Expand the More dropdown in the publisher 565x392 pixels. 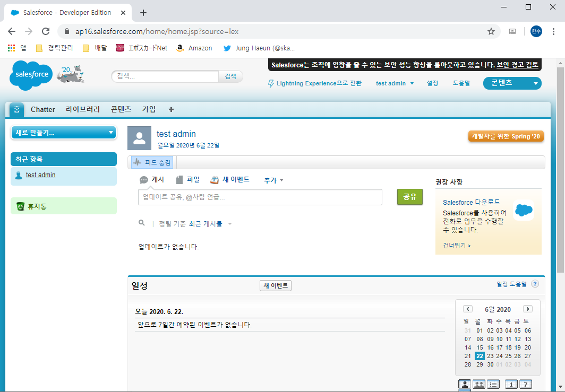pos(274,180)
